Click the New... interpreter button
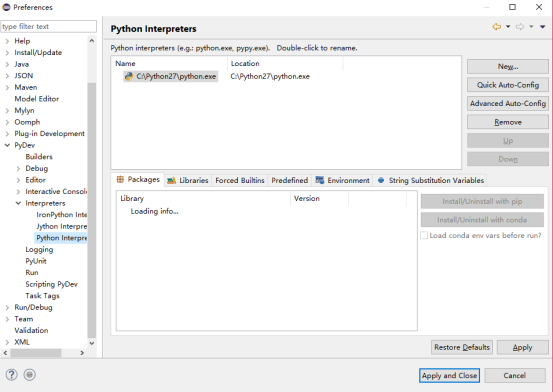The width and height of the screenshot is (553, 392). pos(508,66)
